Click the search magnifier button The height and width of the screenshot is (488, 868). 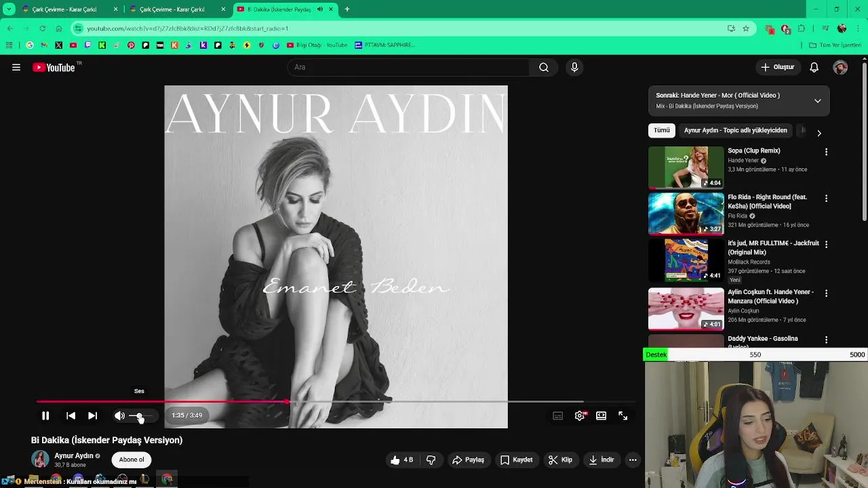tap(544, 67)
